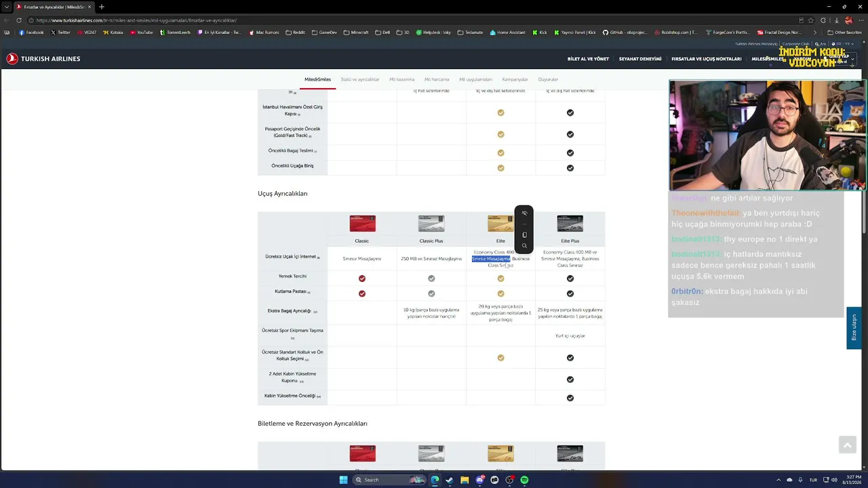Click Elite Plus checkmark for Kutlama Pastası
The image size is (868, 488).
(570, 293)
